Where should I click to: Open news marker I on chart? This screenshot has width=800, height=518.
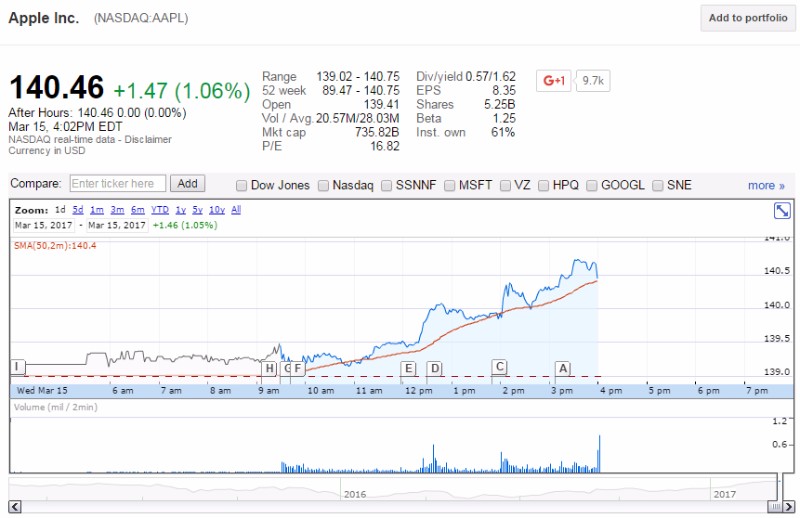pyautogui.click(x=17, y=366)
